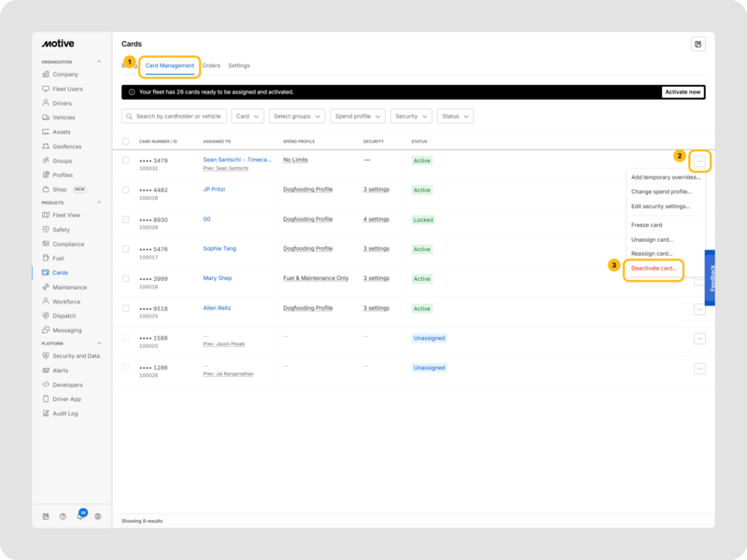Open the Status filter dropdown

click(455, 117)
